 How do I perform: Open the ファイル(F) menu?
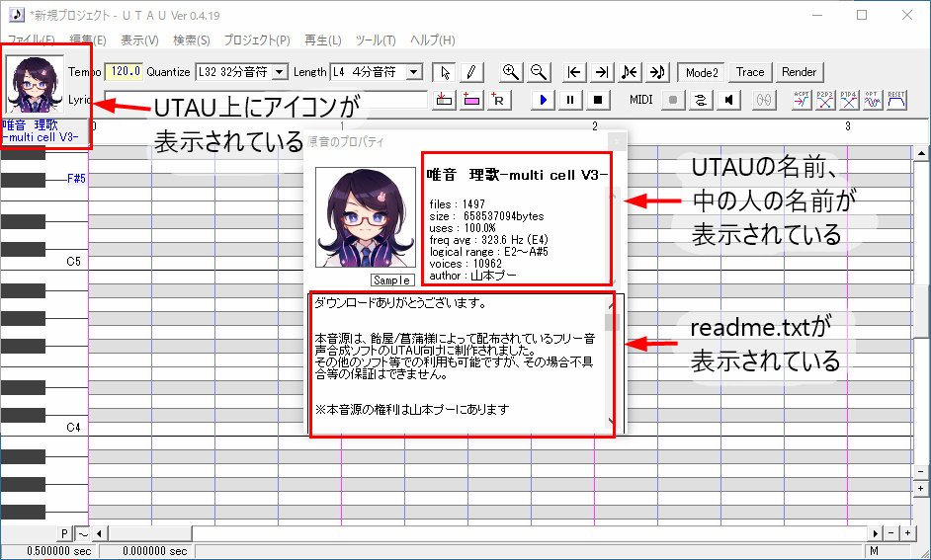31,40
